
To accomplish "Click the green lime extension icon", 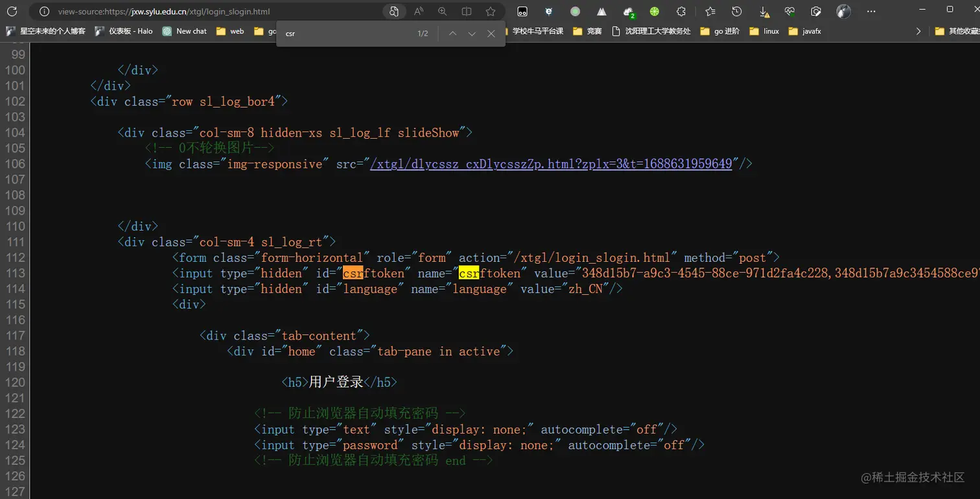I will click(x=655, y=11).
